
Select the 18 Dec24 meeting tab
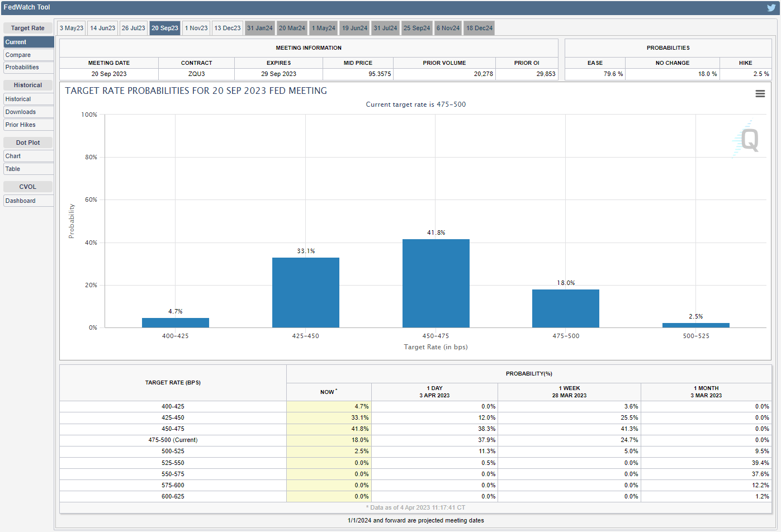click(x=480, y=28)
